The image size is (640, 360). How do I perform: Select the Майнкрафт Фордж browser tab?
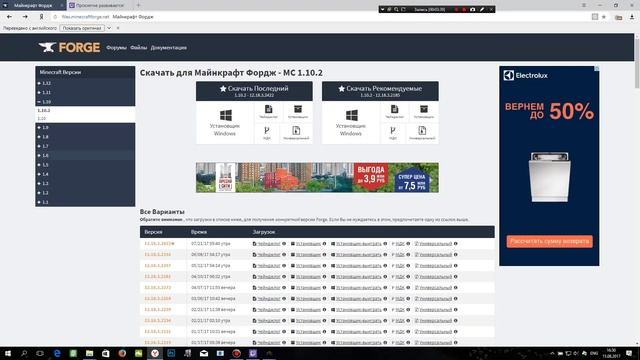pos(33,5)
